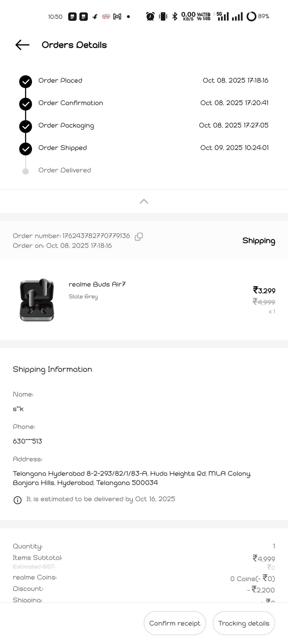
Task: Tap the Order Shipped checkmark icon
Action: [25, 149]
